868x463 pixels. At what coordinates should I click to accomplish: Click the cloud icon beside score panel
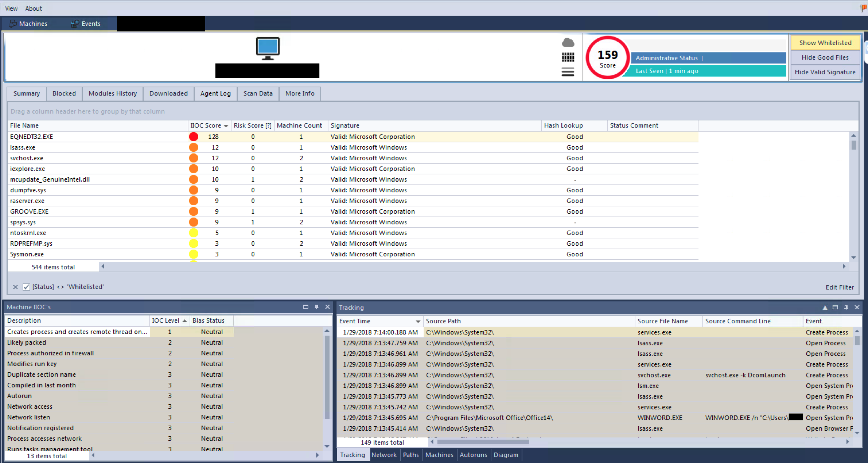coord(568,42)
